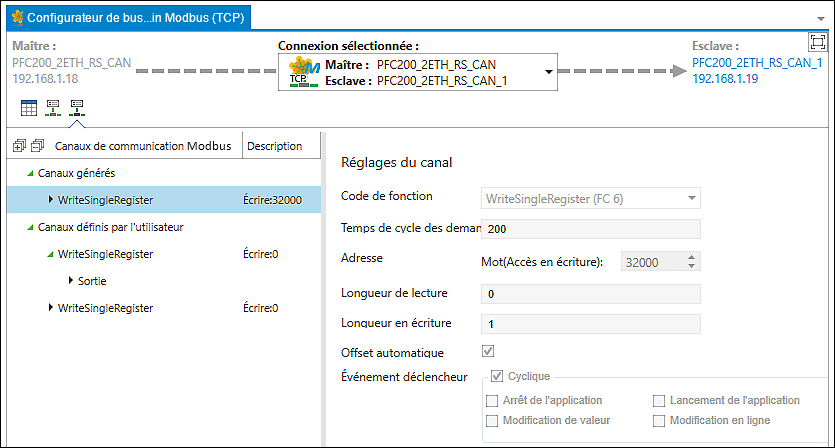
Task: Click the Description column header
Action: 274,146
